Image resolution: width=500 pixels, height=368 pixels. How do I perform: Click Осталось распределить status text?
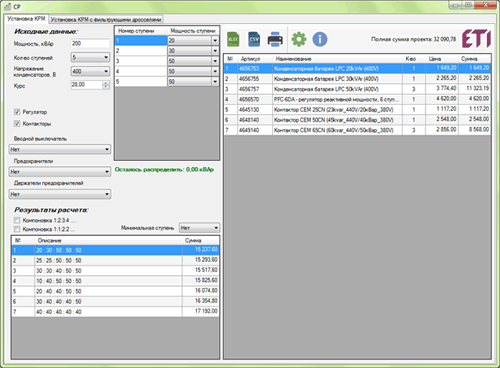click(x=164, y=170)
